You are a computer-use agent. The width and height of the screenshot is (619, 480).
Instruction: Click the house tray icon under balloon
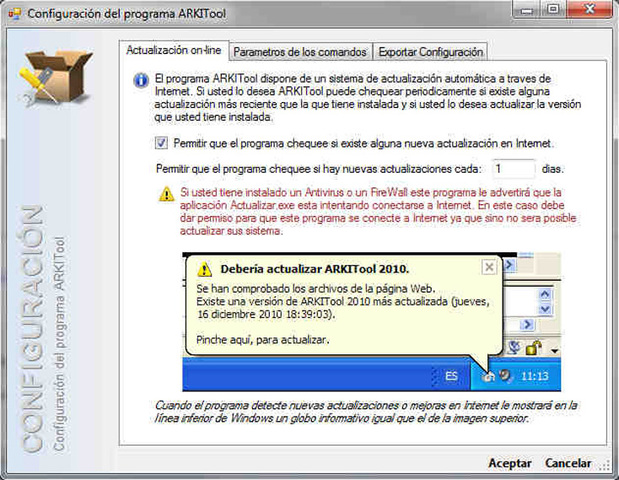tap(488, 377)
